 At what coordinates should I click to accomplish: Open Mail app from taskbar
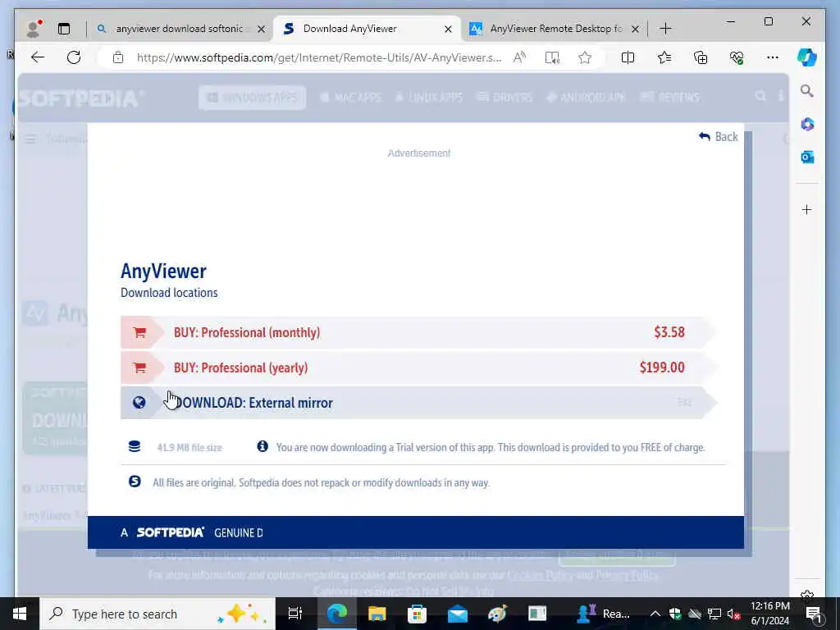(x=458, y=614)
